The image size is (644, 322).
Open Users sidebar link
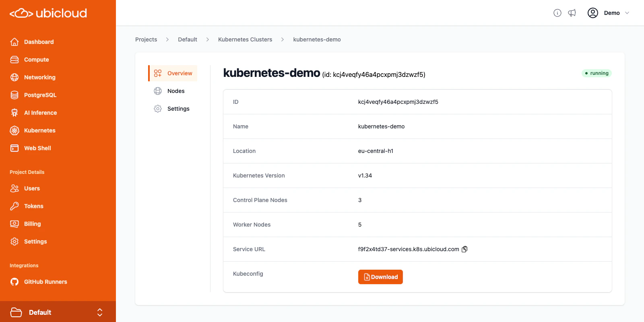click(32, 188)
